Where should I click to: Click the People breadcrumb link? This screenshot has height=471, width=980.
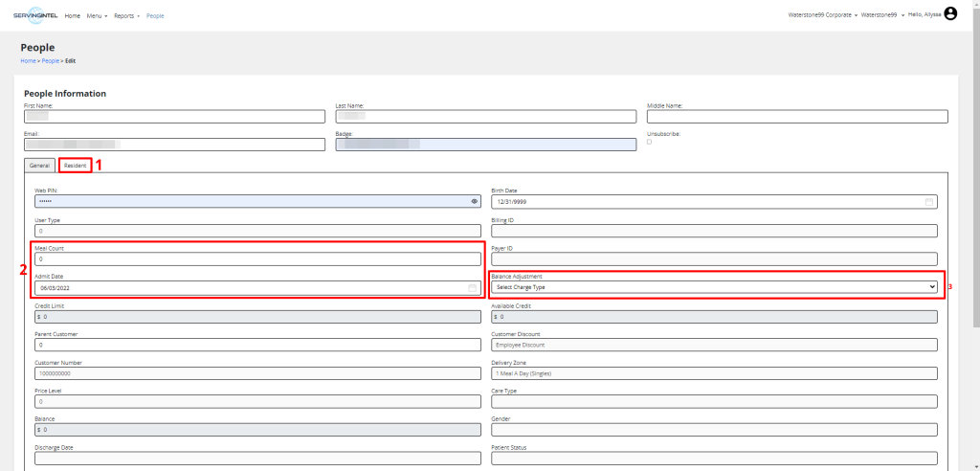50,60
